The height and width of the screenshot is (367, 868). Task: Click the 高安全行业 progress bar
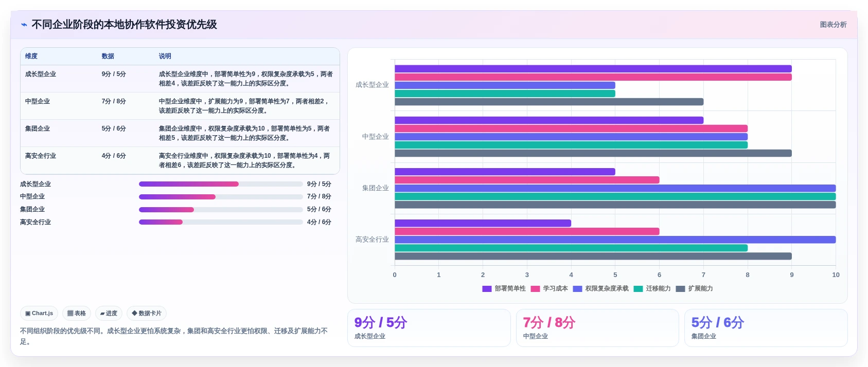point(221,222)
